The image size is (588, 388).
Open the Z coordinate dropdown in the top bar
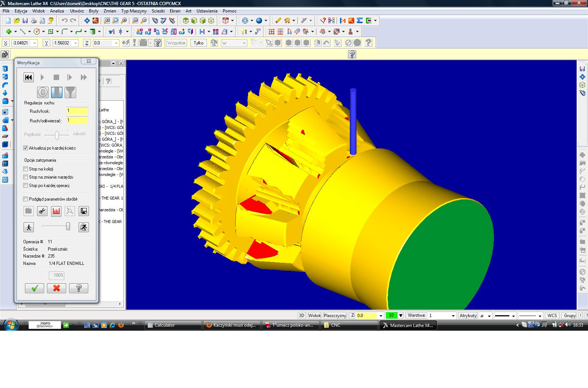point(116,43)
